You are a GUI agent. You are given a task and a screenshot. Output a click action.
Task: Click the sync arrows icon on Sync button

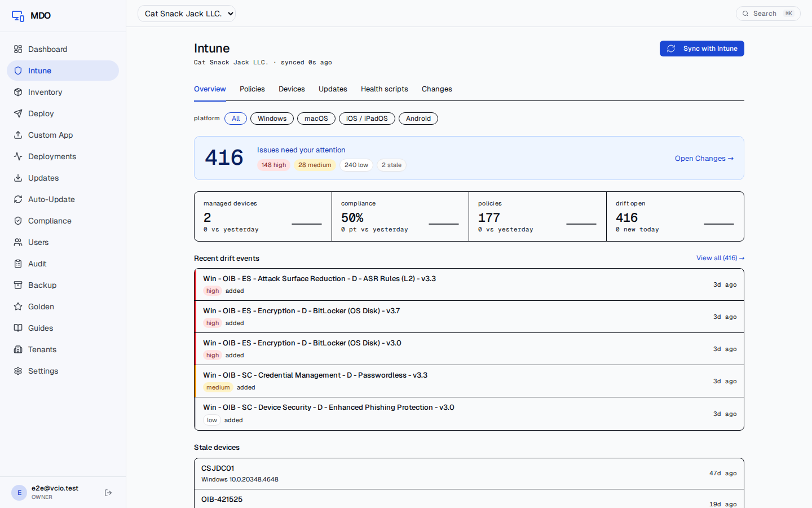click(x=671, y=49)
